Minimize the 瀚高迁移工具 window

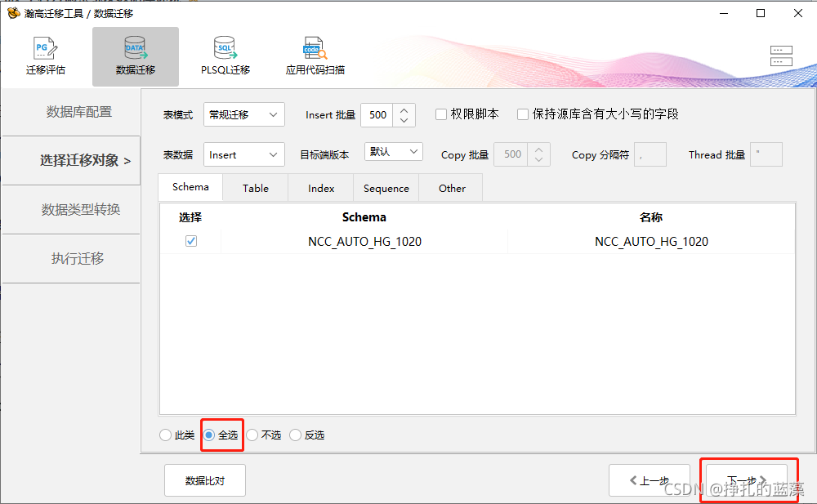(724, 13)
